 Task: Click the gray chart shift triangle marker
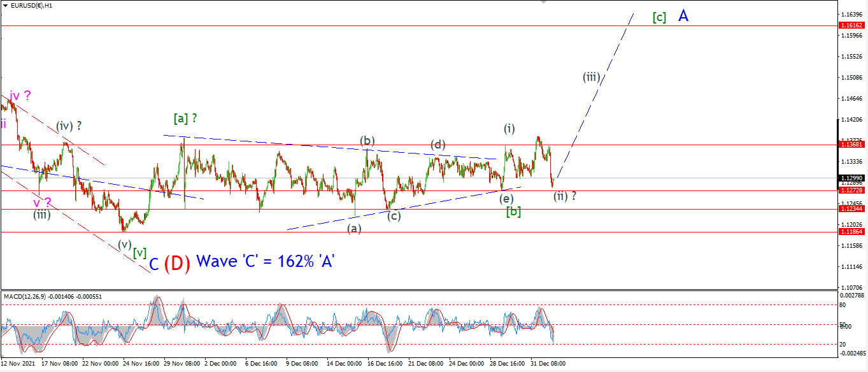[543, 3]
